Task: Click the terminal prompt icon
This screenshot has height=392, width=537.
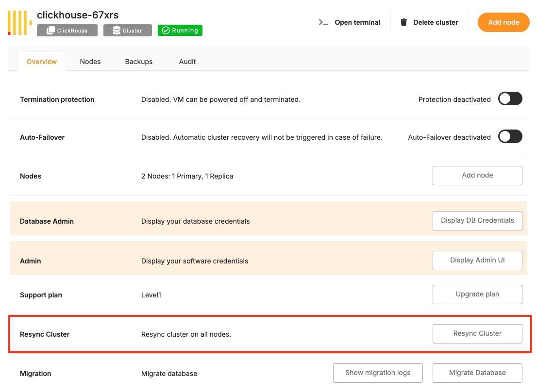Action: (323, 22)
